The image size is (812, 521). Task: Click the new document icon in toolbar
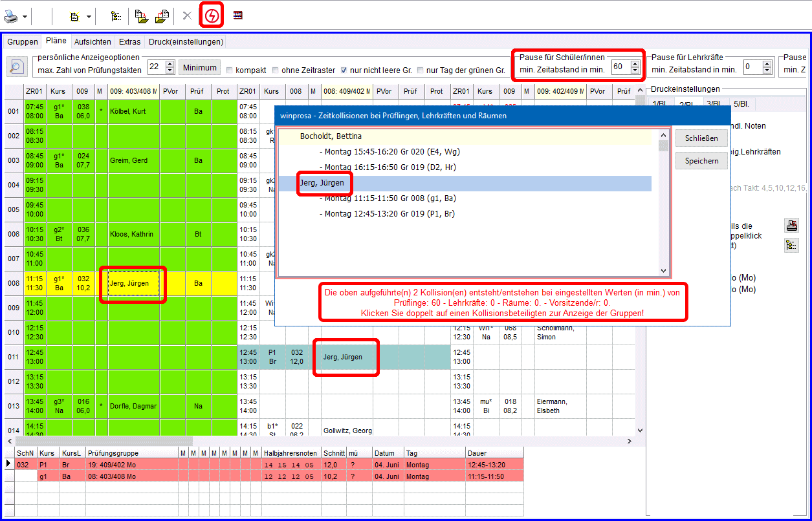point(74,16)
